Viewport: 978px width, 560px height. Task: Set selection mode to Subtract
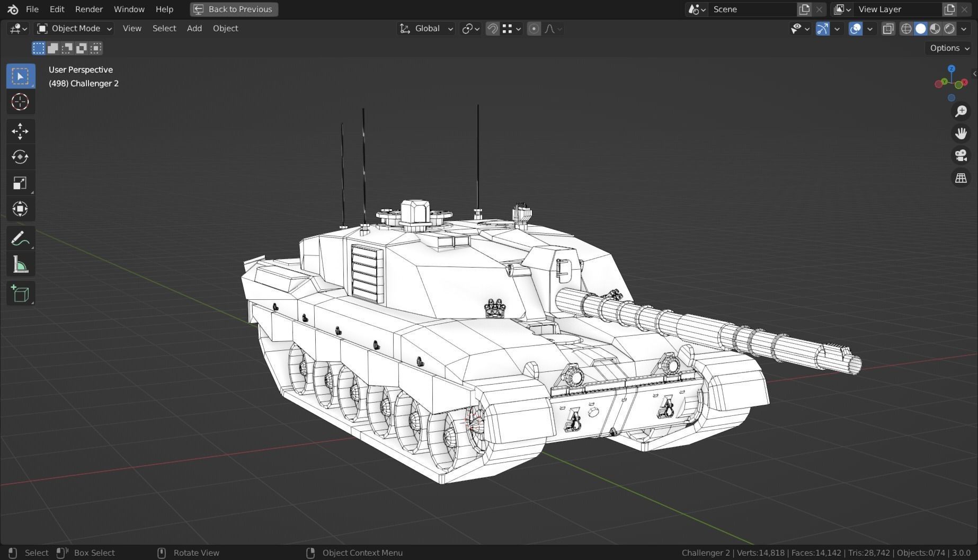[67, 48]
